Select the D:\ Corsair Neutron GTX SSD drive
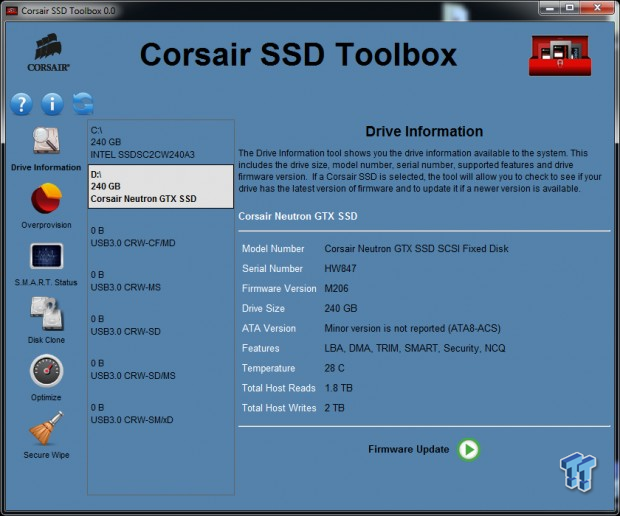 [161, 187]
